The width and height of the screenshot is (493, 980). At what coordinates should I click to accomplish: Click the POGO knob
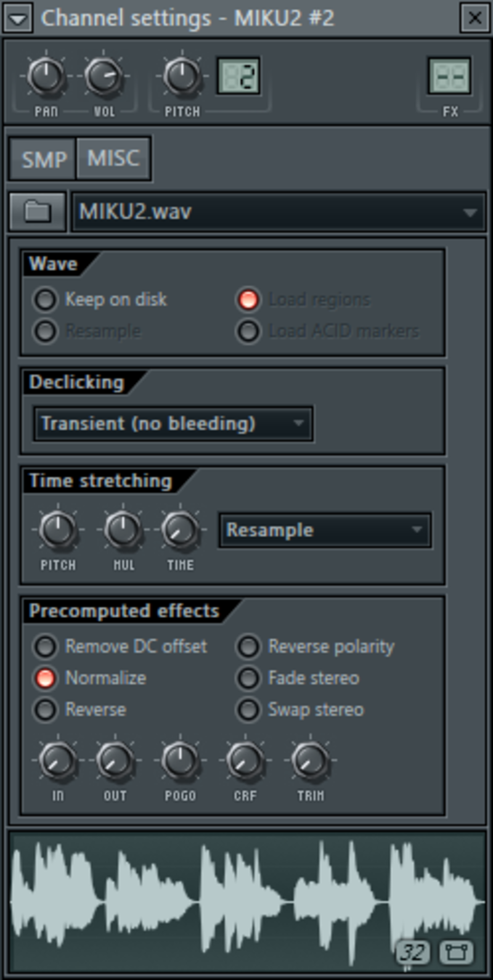pyautogui.click(x=180, y=761)
